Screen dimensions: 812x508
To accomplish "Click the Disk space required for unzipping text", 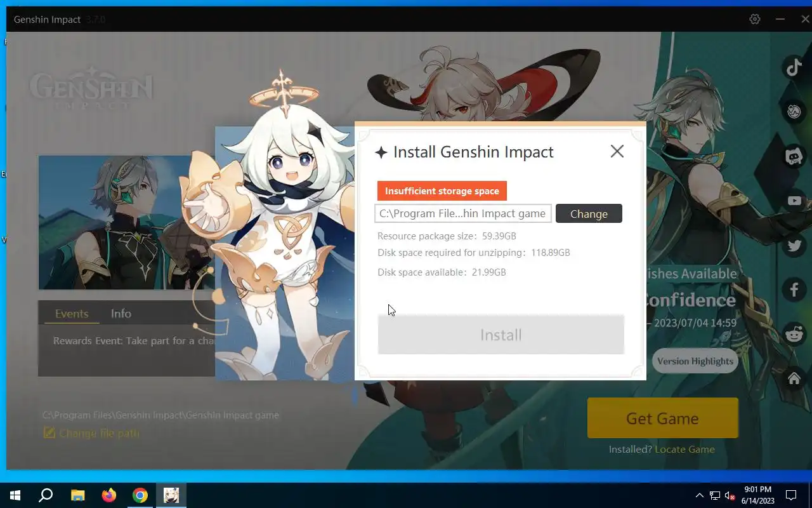I will click(x=474, y=253).
